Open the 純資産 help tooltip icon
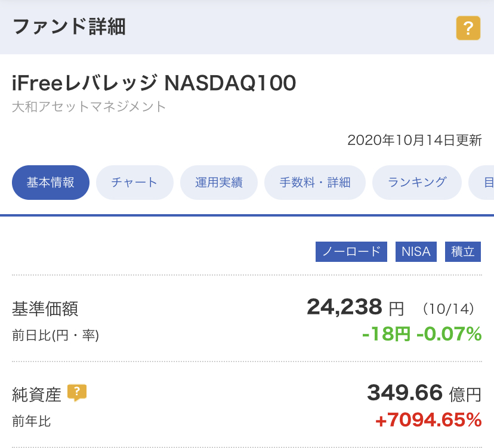The height and width of the screenshot is (448, 494). click(77, 393)
